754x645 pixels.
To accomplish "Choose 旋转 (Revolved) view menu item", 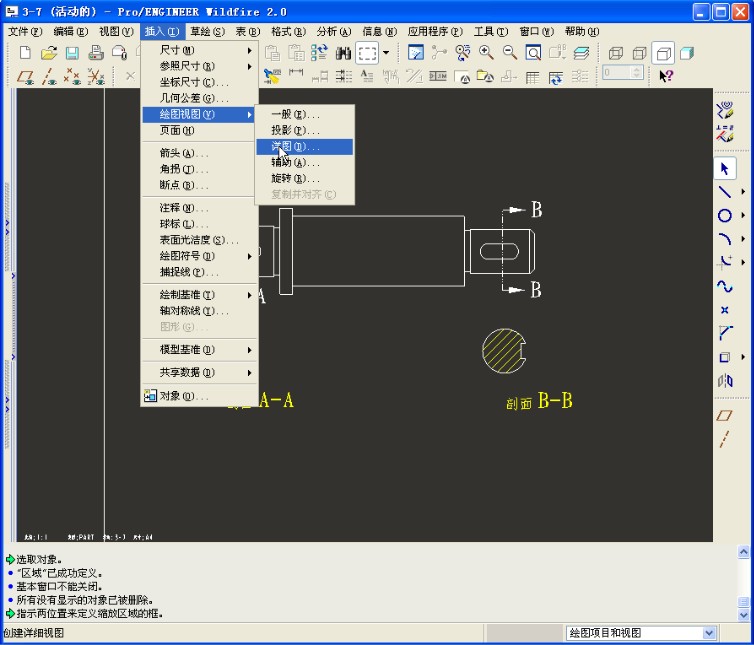I will [304, 178].
